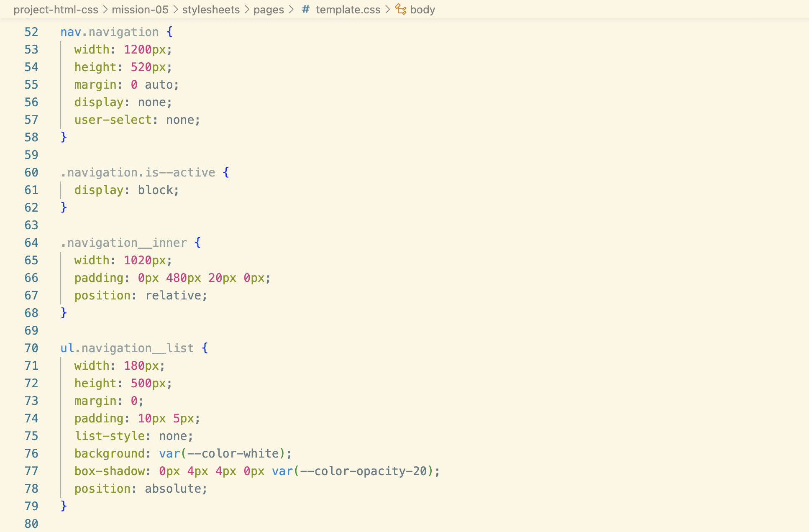The width and height of the screenshot is (809, 532).
Task: Click line number 78 in the gutter
Action: click(31, 489)
